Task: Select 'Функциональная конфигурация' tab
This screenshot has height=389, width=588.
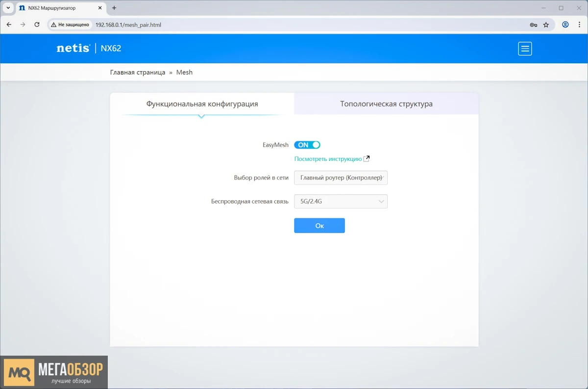Action: (x=202, y=104)
